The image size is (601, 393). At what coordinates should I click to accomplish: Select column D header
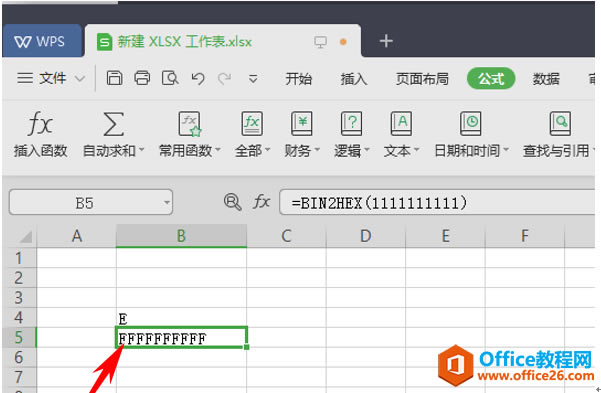pyautogui.click(x=366, y=236)
